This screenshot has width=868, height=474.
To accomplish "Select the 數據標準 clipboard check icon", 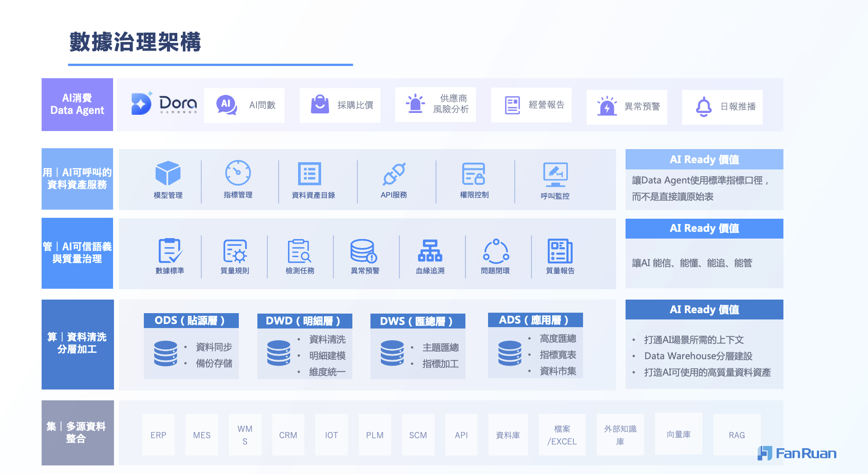I will 170,251.
